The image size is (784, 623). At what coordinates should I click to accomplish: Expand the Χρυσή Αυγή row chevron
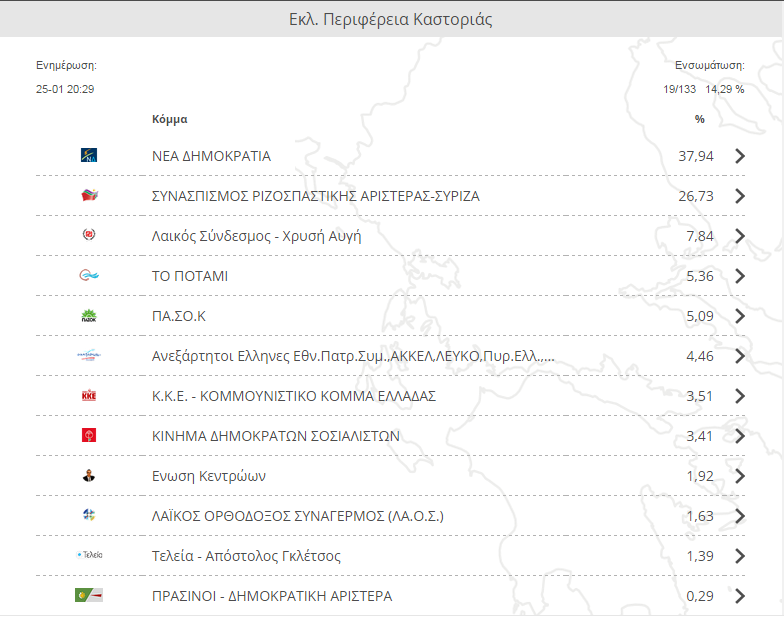pyautogui.click(x=740, y=236)
